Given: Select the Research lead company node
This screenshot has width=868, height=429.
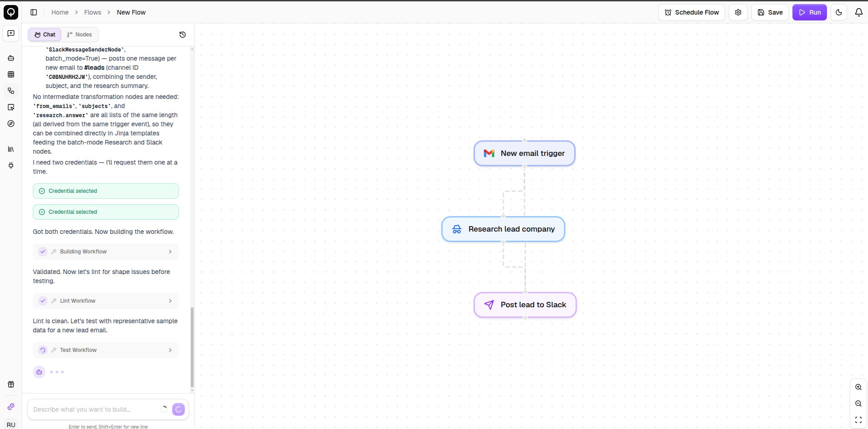Looking at the screenshot, I should pyautogui.click(x=503, y=229).
